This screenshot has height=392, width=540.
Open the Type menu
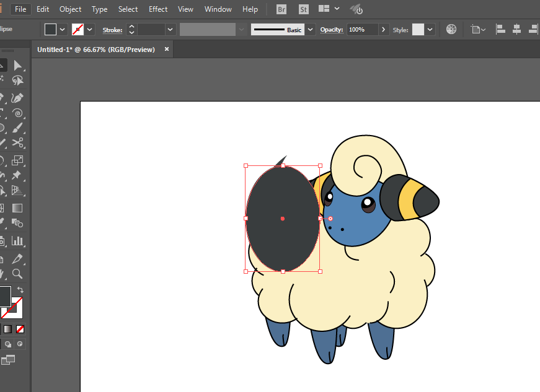point(100,9)
